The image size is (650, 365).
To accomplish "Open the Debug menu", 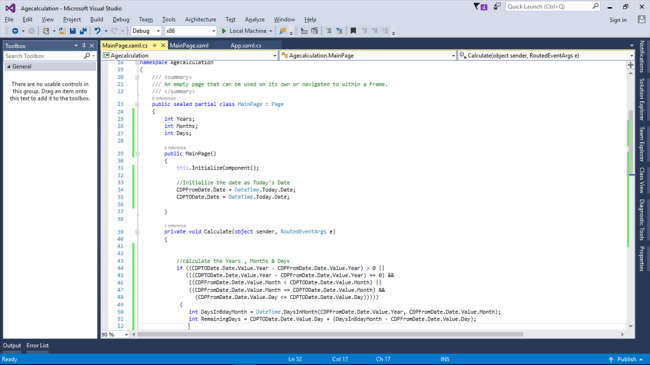I will [x=121, y=19].
